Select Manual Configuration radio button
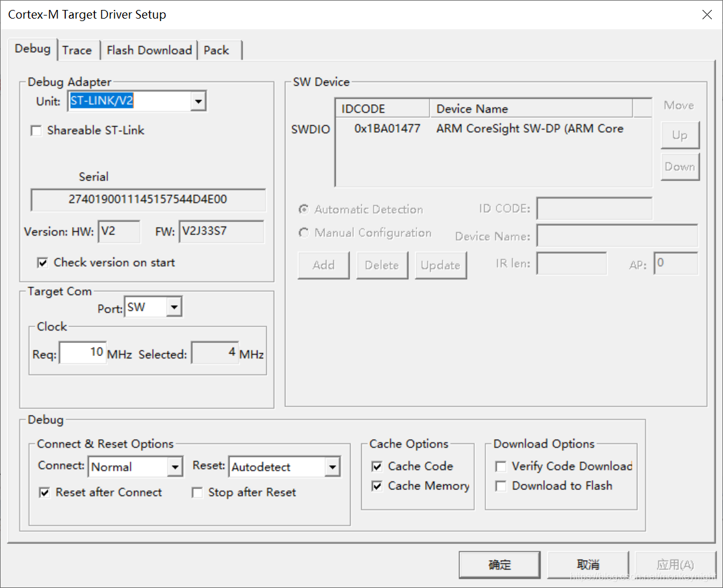Viewport: 723px width, 588px height. click(303, 233)
